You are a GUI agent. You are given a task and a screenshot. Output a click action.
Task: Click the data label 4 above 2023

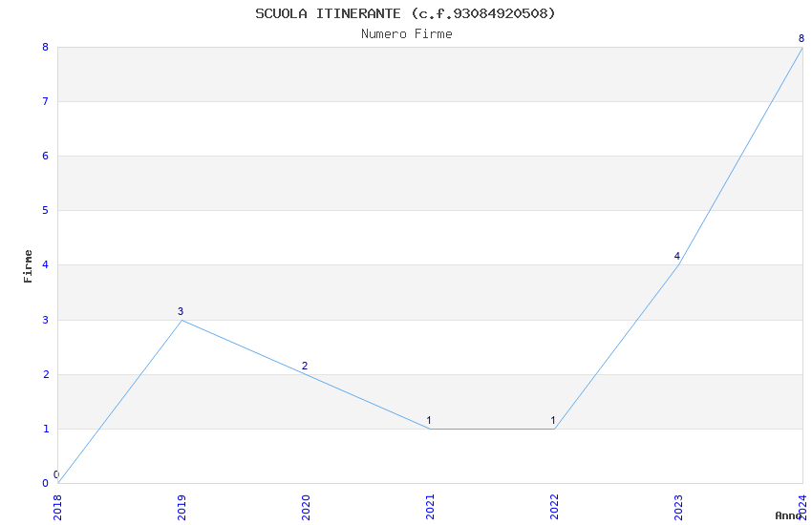[x=677, y=256]
